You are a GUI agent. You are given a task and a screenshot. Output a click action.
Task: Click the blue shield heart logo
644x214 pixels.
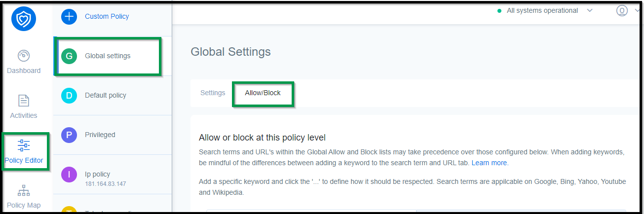(x=24, y=19)
